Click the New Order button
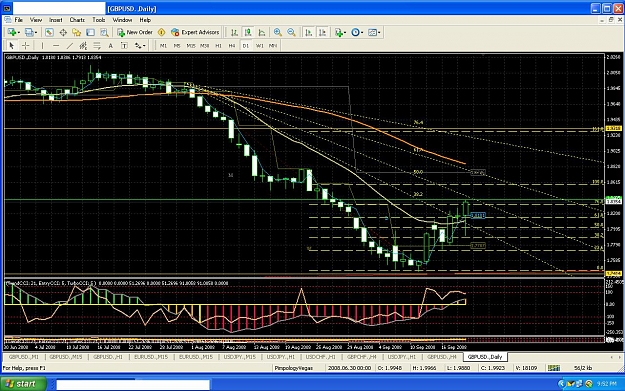Screen dimensions: 625x391 point(135,32)
